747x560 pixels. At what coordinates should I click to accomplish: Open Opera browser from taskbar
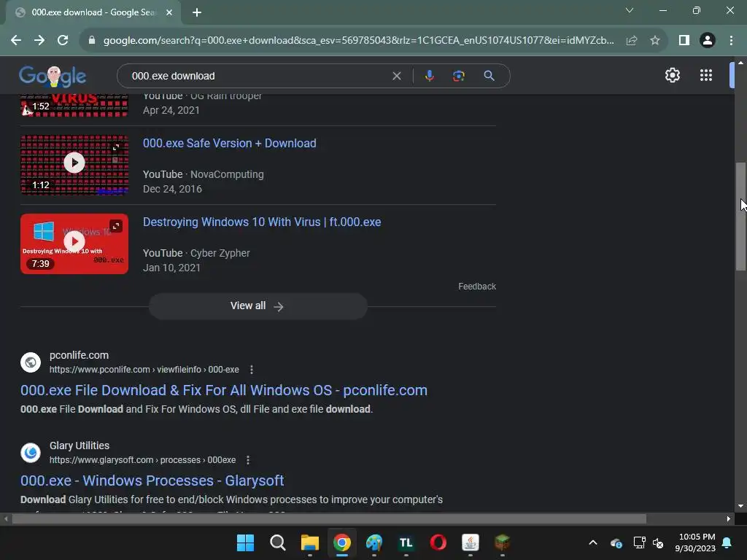click(x=438, y=542)
